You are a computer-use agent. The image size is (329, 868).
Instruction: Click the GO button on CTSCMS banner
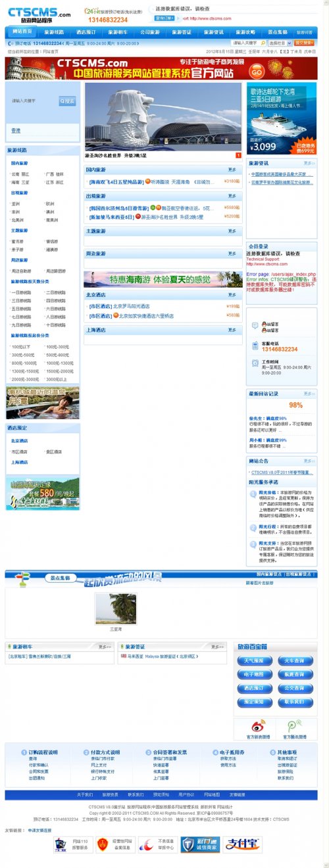coord(257,72)
